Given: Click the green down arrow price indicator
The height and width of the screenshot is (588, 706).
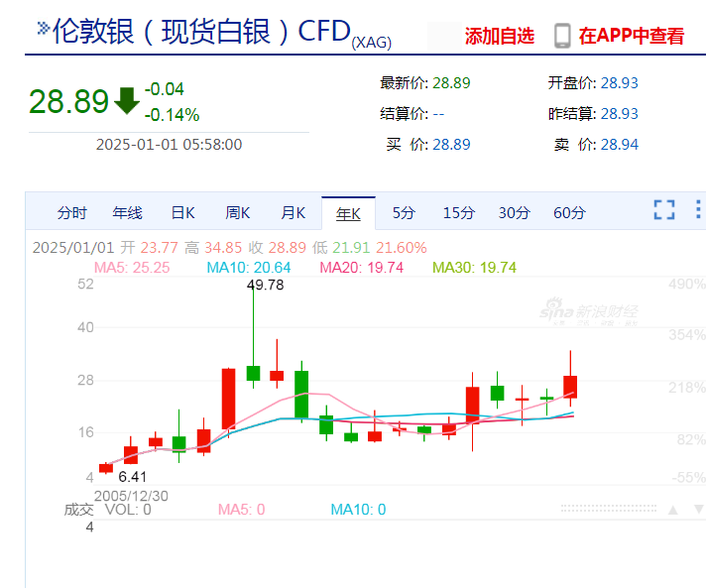Looking at the screenshot, I should point(127,100).
